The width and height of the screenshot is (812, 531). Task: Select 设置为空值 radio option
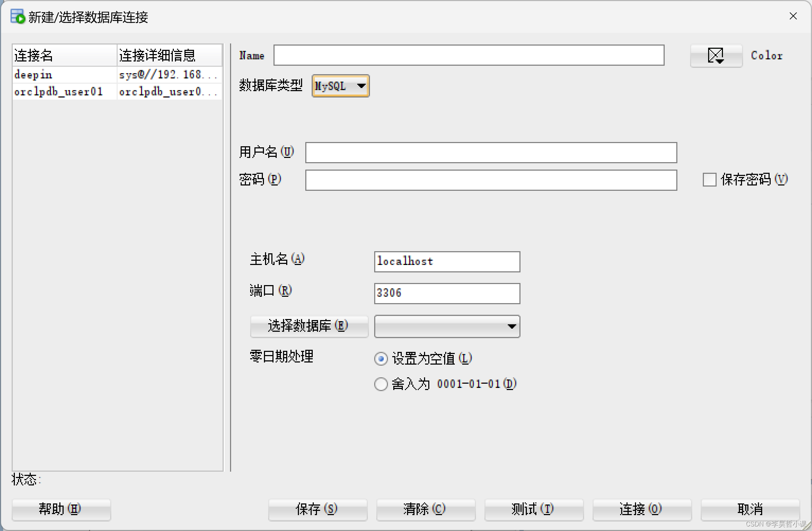381,359
